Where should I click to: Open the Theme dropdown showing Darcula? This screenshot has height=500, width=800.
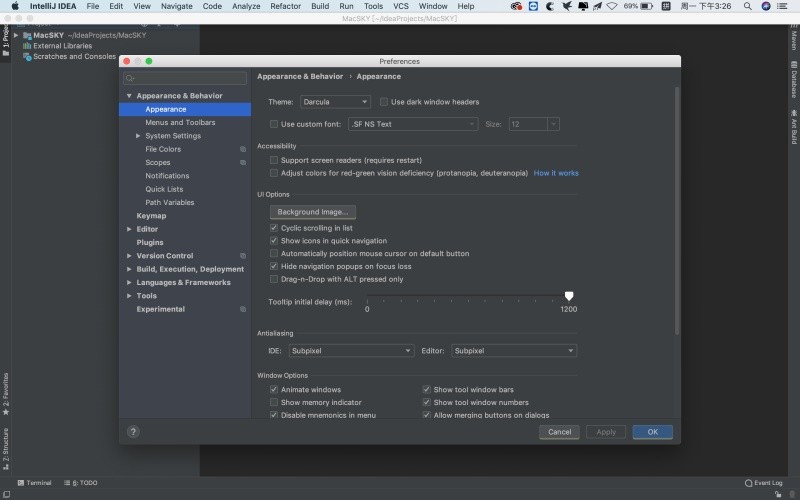[x=335, y=102]
